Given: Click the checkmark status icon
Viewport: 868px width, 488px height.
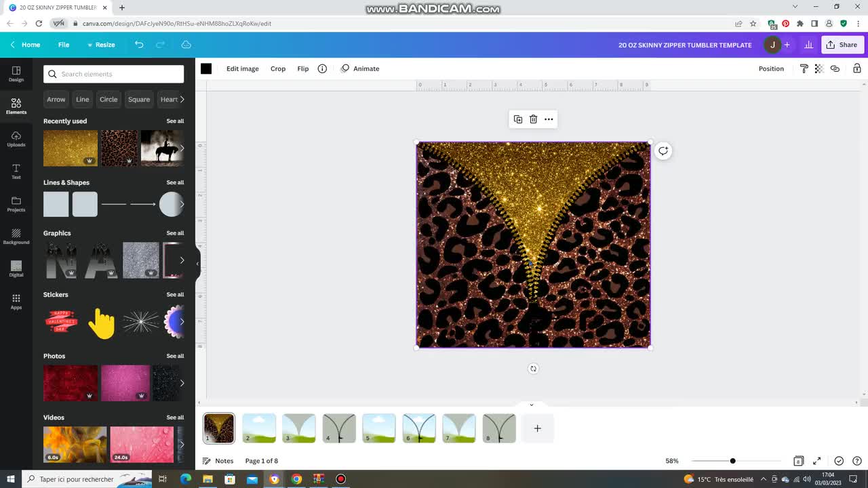Looking at the screenshot, I should [x=839, y=461].
